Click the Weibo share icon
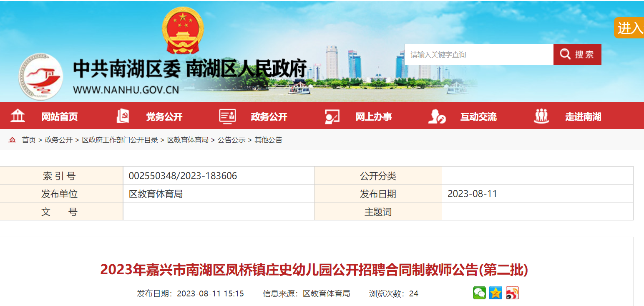Screen dimensions: 644x306 [x=512, y=293]
